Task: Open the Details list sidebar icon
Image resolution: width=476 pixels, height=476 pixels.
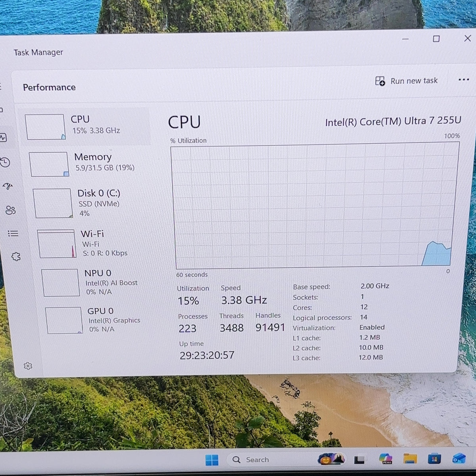Action: 13,234
